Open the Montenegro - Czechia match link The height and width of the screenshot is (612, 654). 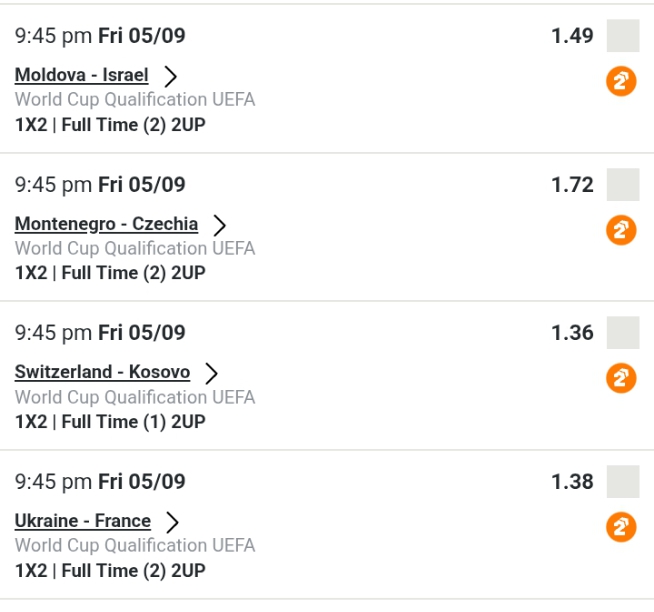click(106, 224)
